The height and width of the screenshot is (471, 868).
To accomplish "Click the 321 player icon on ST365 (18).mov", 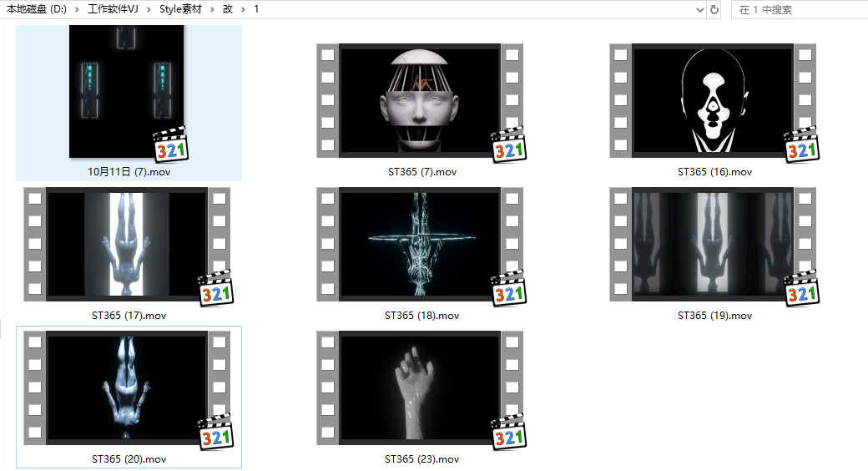I will (x=509, y=289).
